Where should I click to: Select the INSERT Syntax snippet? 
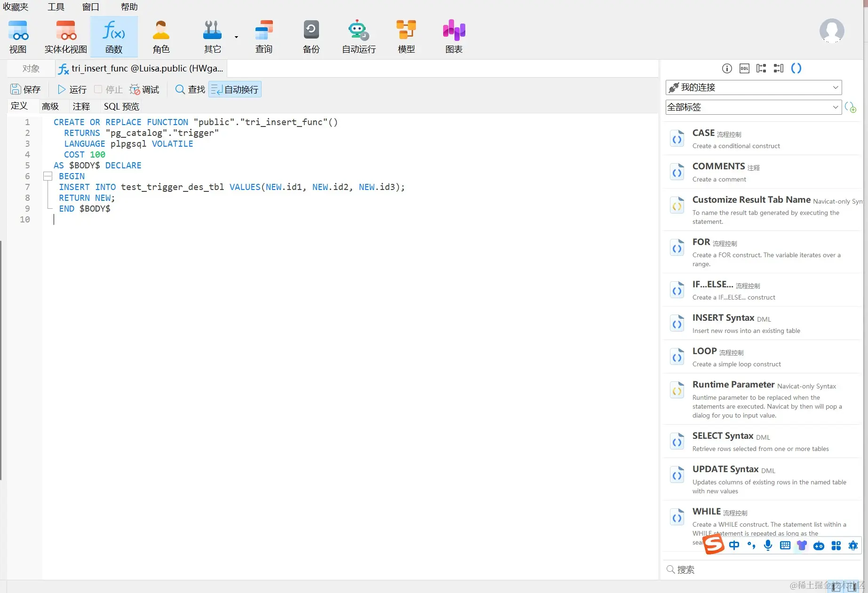pyautogui.click(x=762, y=324)
